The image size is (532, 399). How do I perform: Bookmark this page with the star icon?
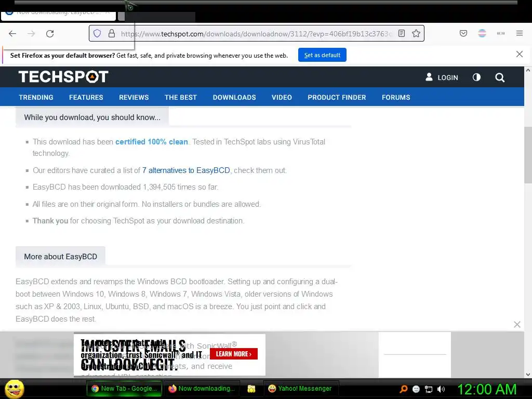pyautogui.click(x=416, y=33)
